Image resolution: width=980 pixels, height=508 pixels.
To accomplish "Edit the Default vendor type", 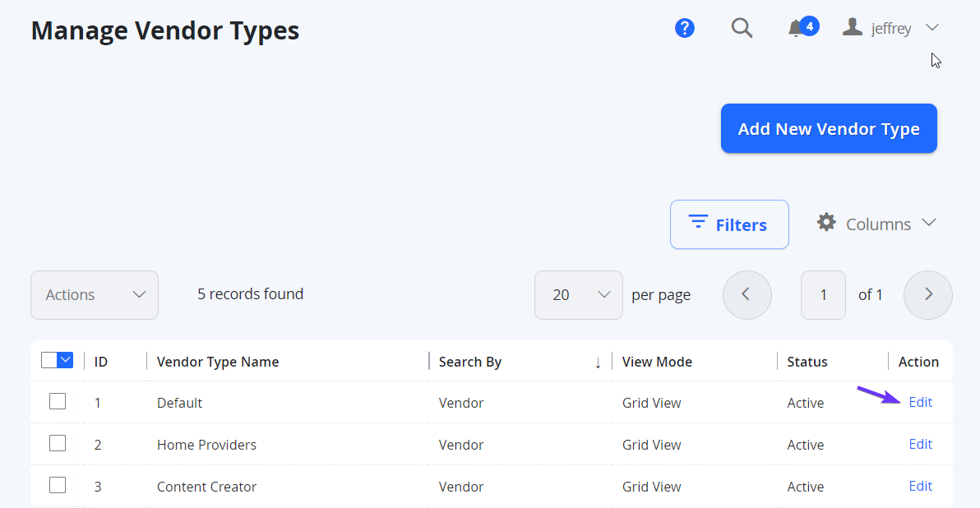I will pos(920,403).
